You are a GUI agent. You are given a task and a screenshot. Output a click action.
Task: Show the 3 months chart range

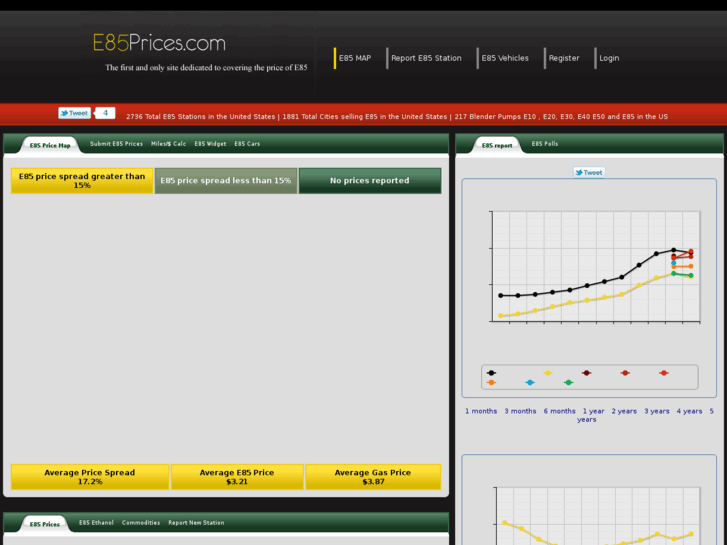click(x=520, y=411)
